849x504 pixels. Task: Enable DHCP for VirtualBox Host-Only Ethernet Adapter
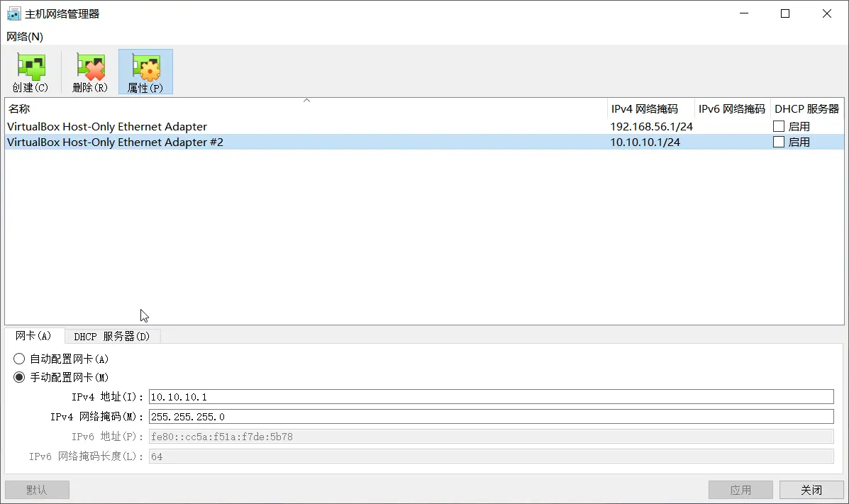pyautogui.click(x=778, y=126)
